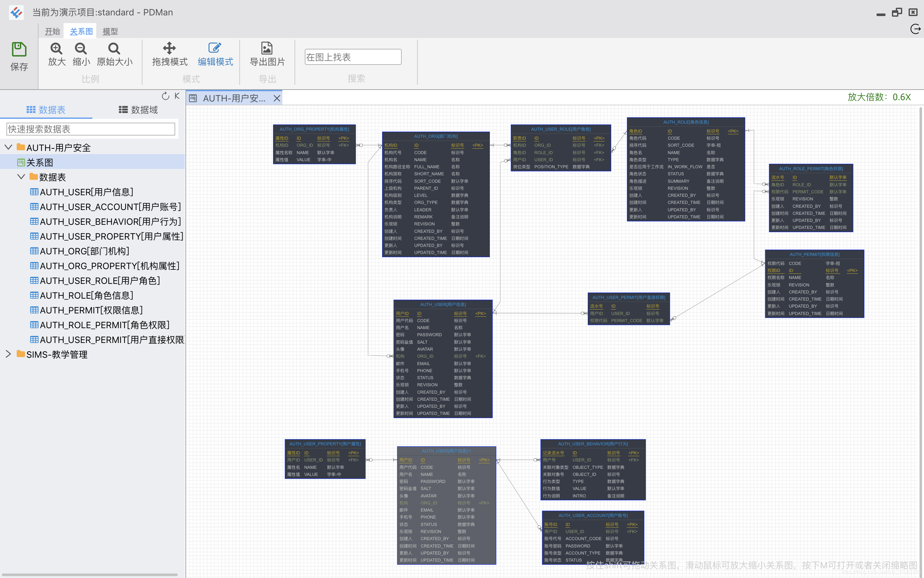The height and width of the screenshot is (578, 924).
Task: Select AUTH_USER_ROLE[用户角色] tree item
Action: coord(100,281)
